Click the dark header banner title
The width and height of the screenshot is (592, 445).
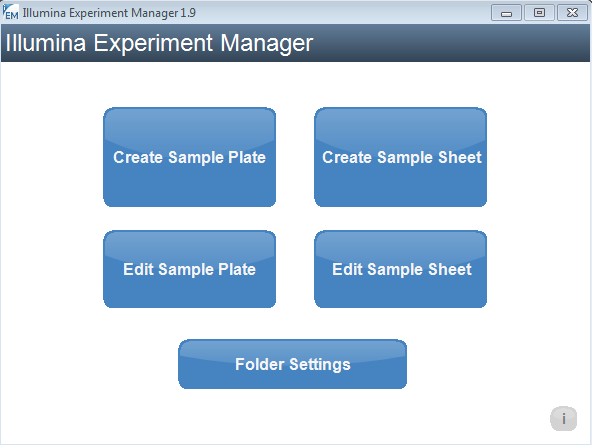coord(159,43)
